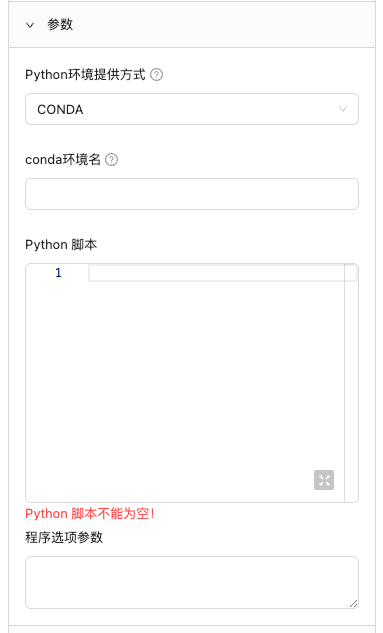Expand Python script editor to fullscreen
Screen dimensions: 383x633
click(324, 480)
